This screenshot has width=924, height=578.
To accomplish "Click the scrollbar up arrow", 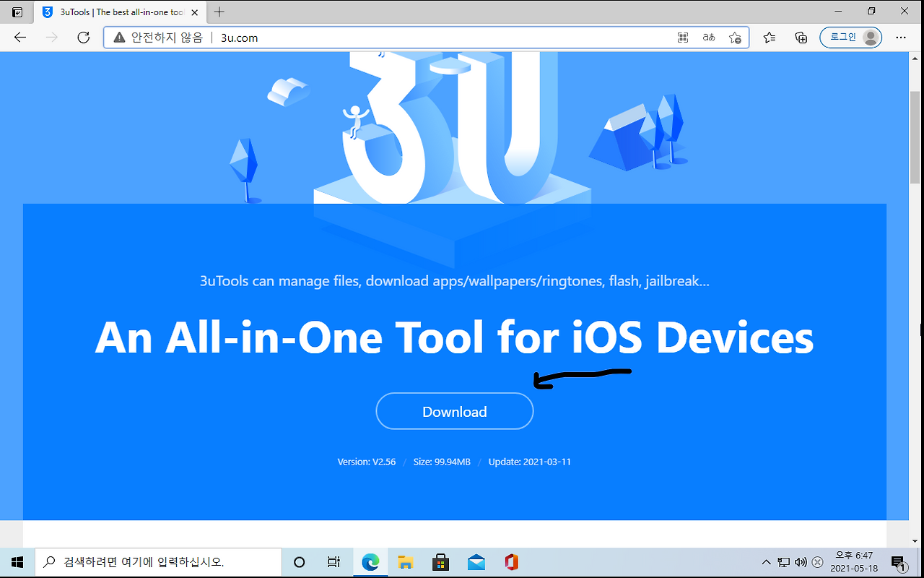I will point(915,58).
